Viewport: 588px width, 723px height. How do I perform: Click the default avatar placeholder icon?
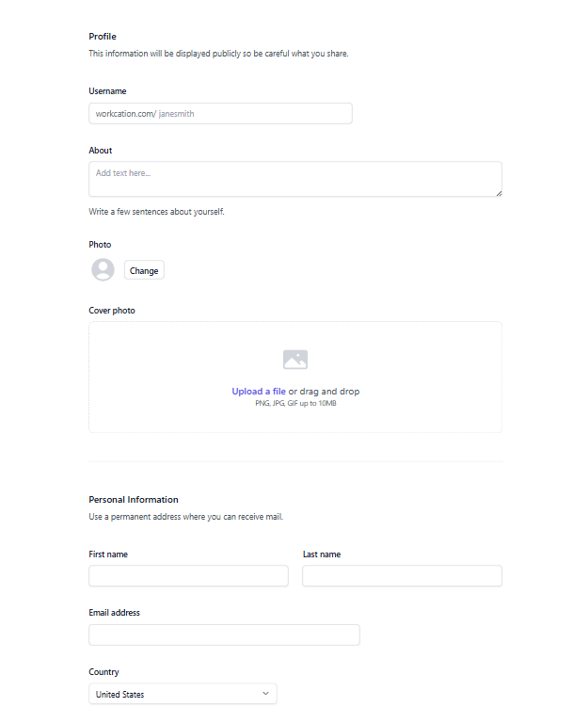[x=103, y=270]
